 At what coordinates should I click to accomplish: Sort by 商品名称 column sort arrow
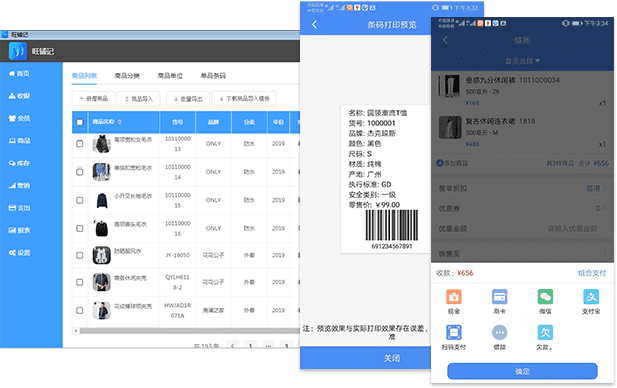pos(119,122)
